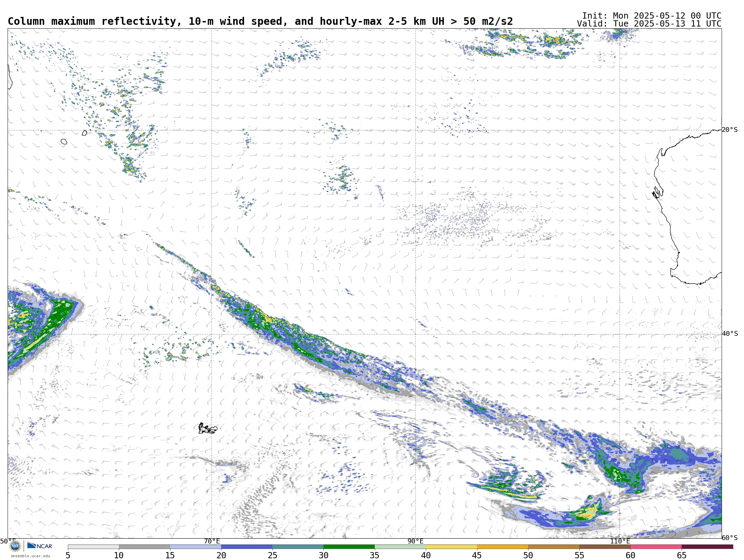The image size is (744, 560).
Task: Click the 65+ dBZ dark maroon swatch
Action: (x=707, y=547)
